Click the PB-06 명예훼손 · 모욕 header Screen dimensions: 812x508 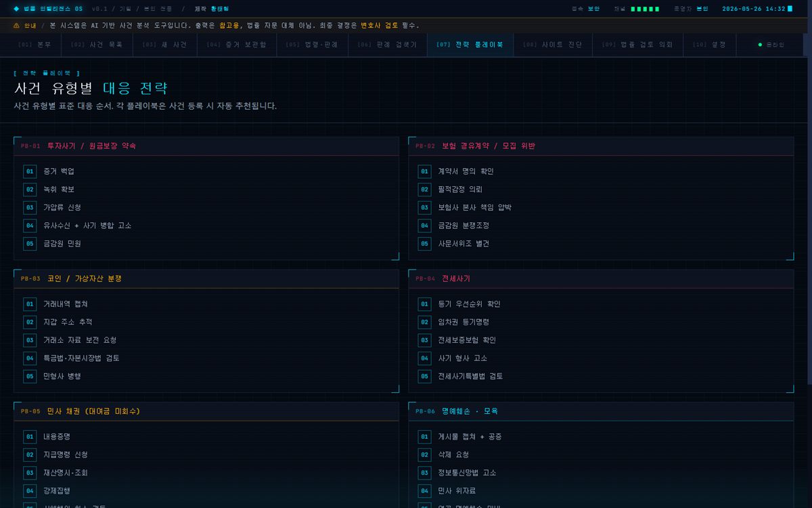(601, 412)
